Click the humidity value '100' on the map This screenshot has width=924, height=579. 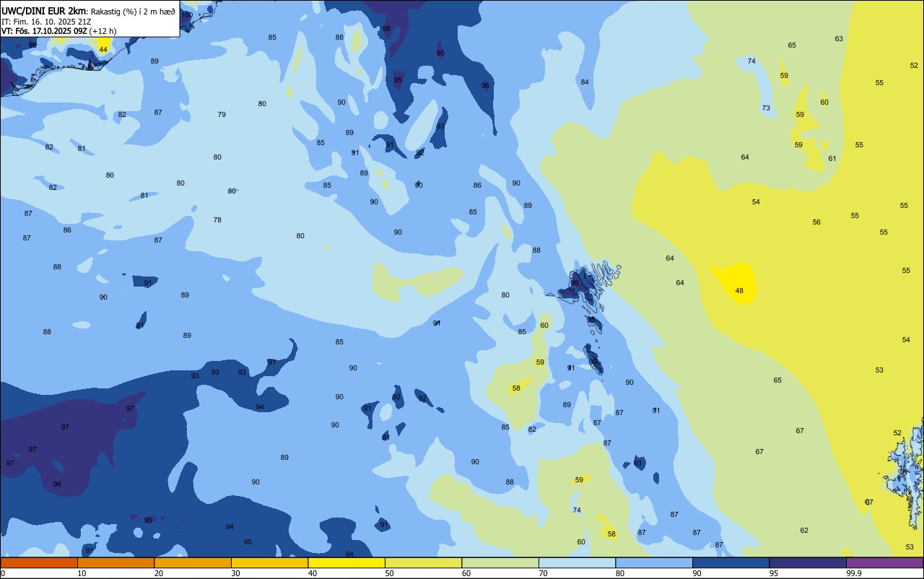[186, 15]
